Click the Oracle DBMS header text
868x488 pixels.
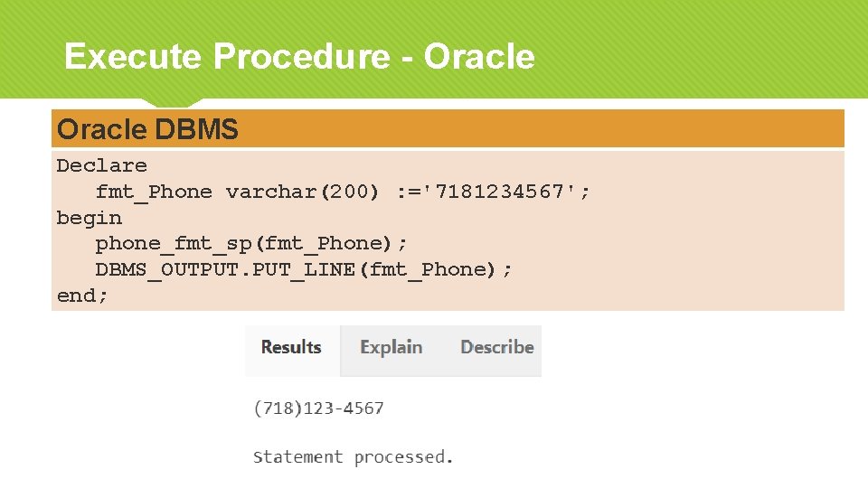coord(147,130)
